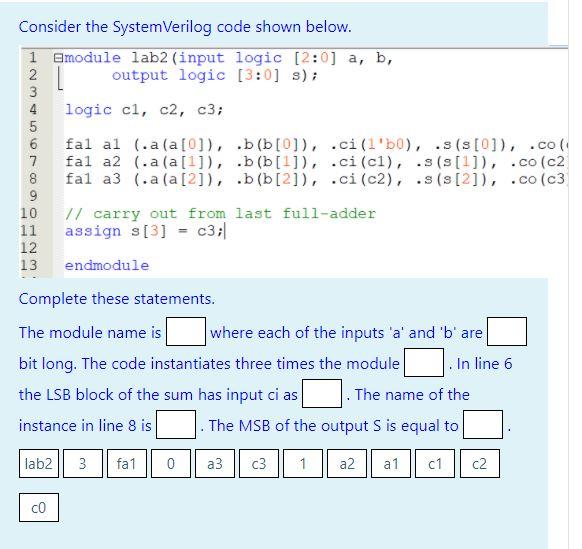Click the blank after 'a' and 'b' are

(x=507, y=331)
